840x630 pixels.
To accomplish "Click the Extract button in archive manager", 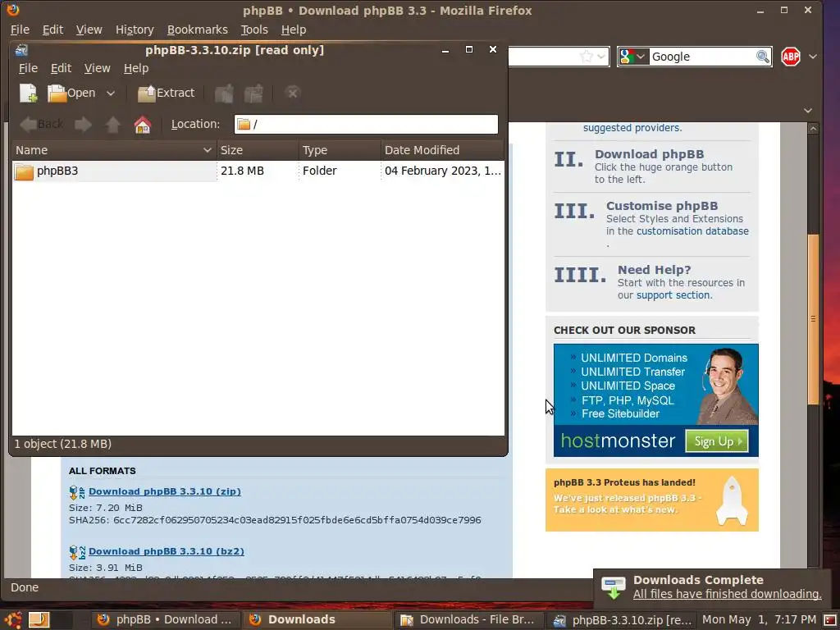I will [x=166, y=94].
